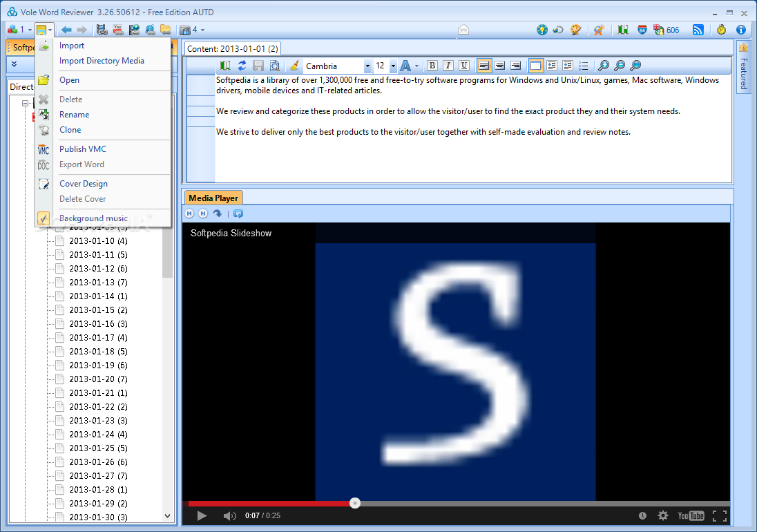Switch to the Media Player tab
This screenshot has height=532, width=757.
(x=213, y=198)
